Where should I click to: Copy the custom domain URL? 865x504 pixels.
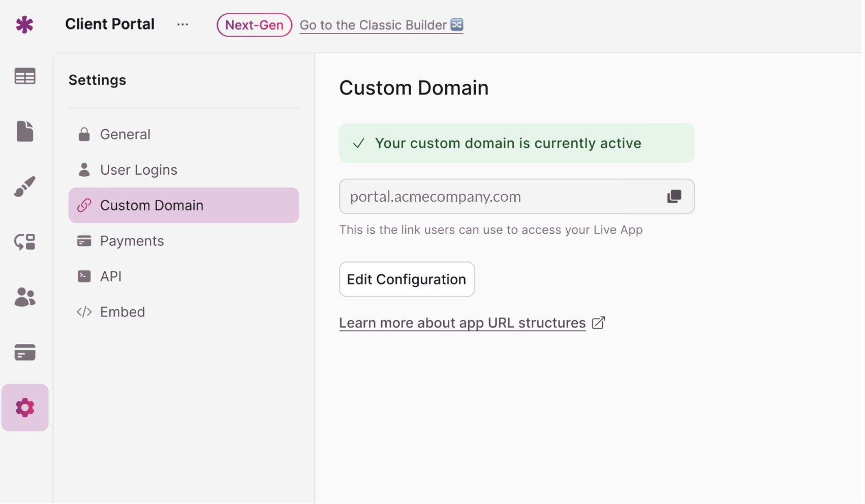click(x=674, y=197)
